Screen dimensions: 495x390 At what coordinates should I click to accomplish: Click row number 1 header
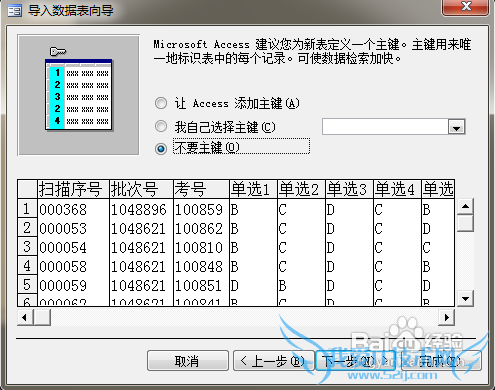27,209
